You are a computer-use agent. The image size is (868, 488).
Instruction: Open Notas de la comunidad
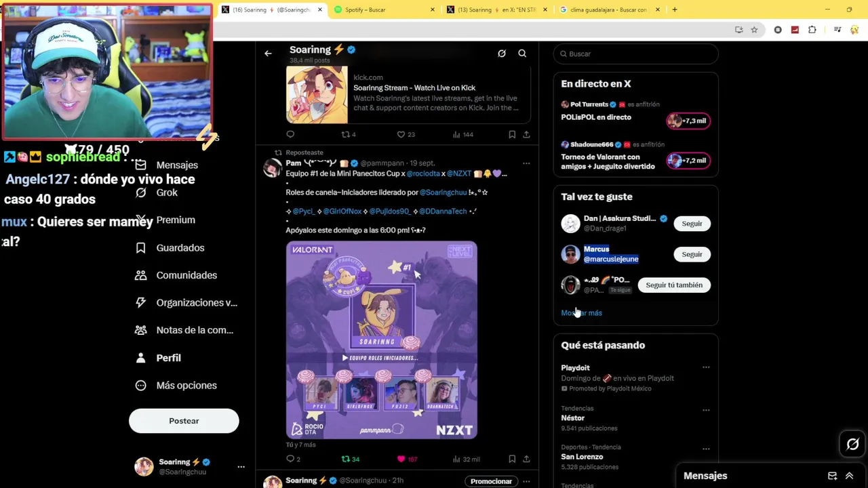[x=184, y=330]
